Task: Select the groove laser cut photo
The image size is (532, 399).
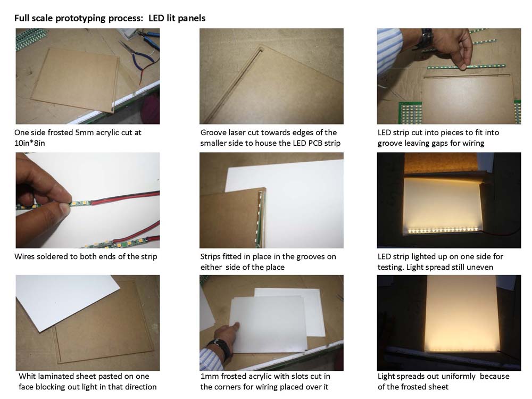Action: click(271, 76)
